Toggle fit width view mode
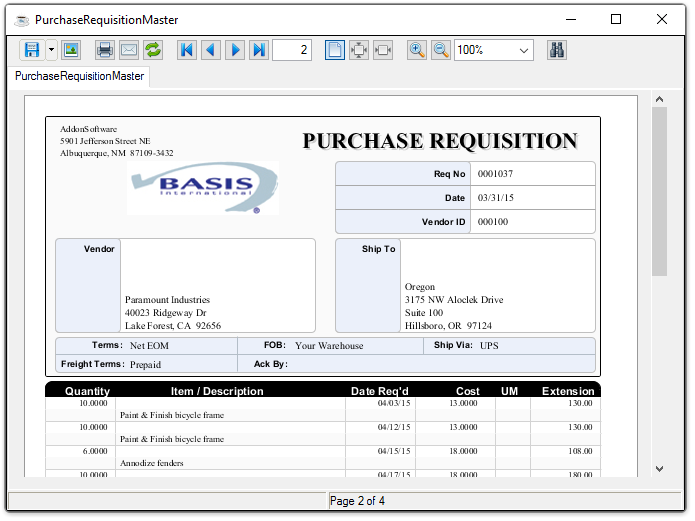This screenshot has width=695, height=521. point(383,50)
